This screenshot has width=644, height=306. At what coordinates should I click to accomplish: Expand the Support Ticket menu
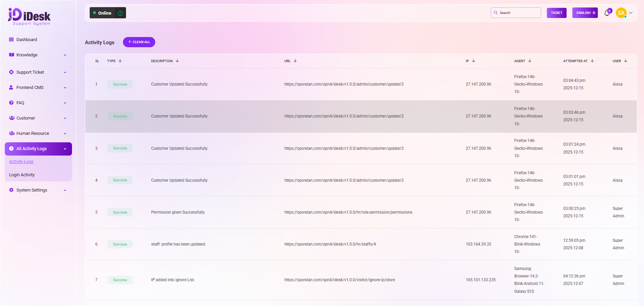coord(38,72)
